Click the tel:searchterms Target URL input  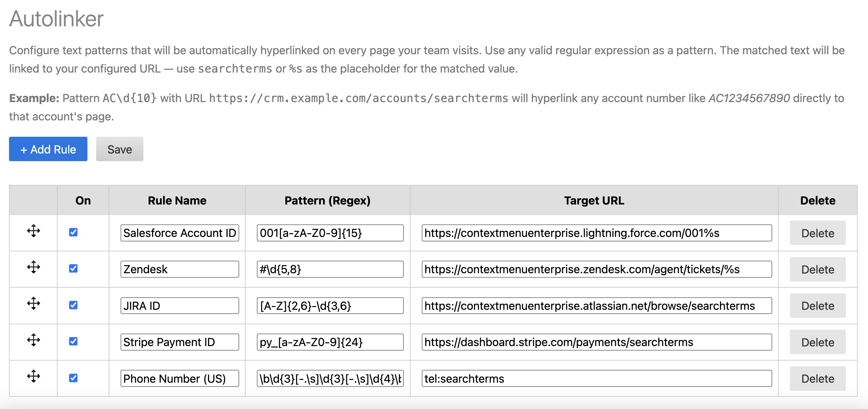pos(596,379)
